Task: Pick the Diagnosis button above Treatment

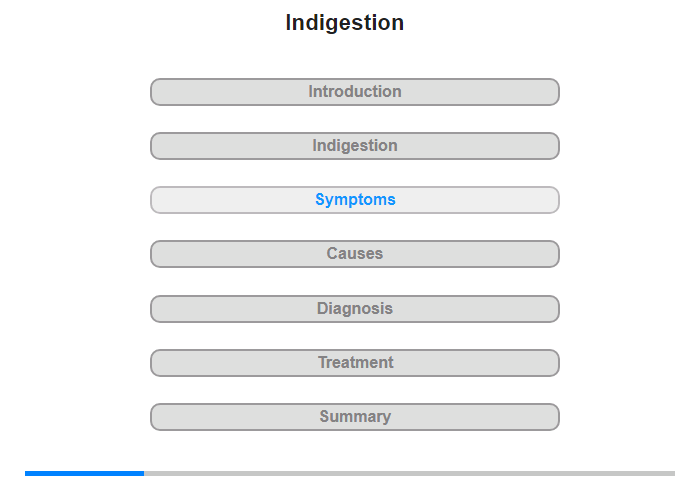Action: tap(354, 309)
